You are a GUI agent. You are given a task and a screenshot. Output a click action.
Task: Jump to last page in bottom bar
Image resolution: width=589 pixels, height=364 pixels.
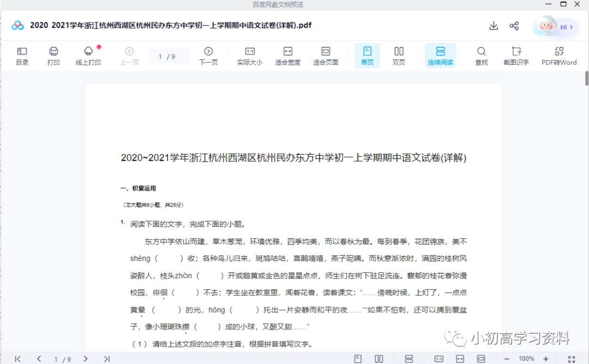tap(107, 359)
